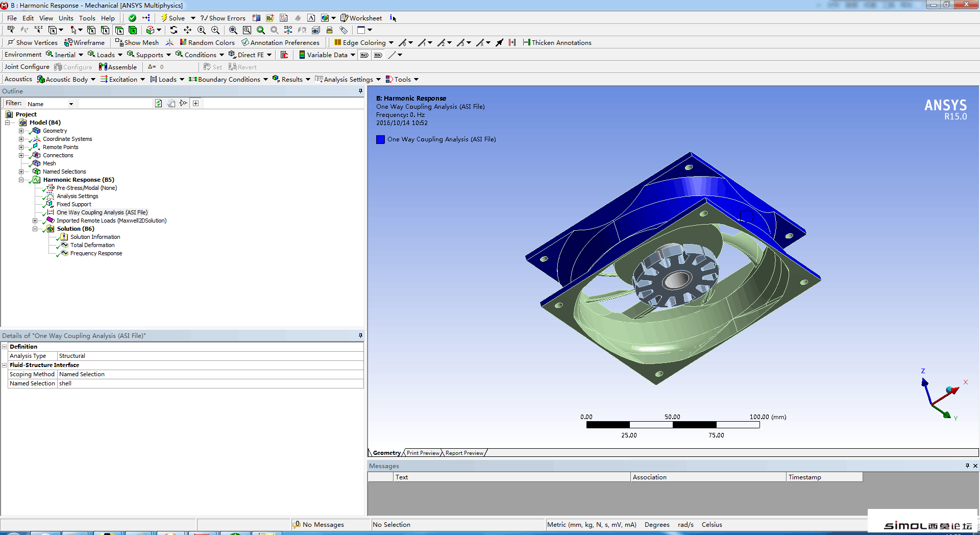Viewport: 980px width, 535px height.
Task: Select the Pan view tool
Action: coord(187,30)
